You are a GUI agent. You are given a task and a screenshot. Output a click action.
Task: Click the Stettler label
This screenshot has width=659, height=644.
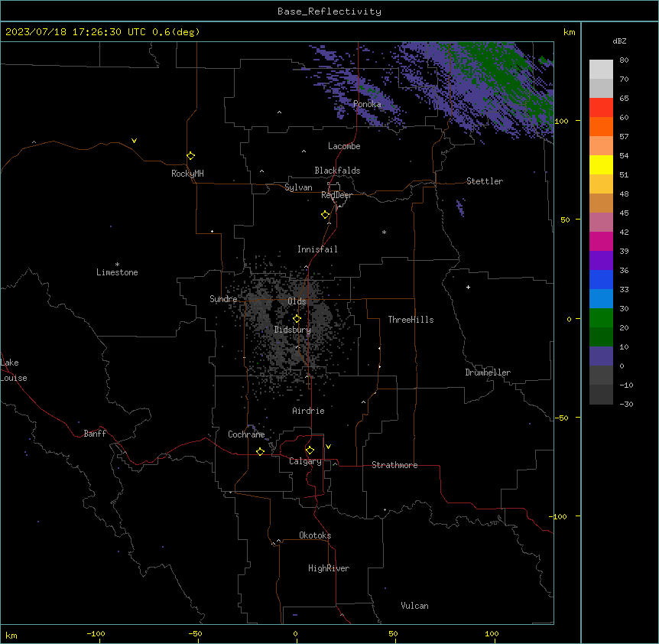[484, 181]
